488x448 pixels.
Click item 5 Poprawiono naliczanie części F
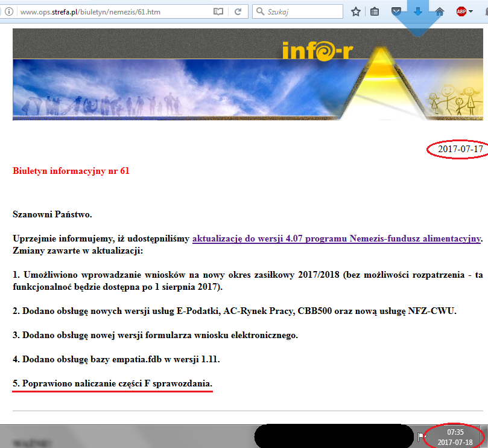[112, 383]
